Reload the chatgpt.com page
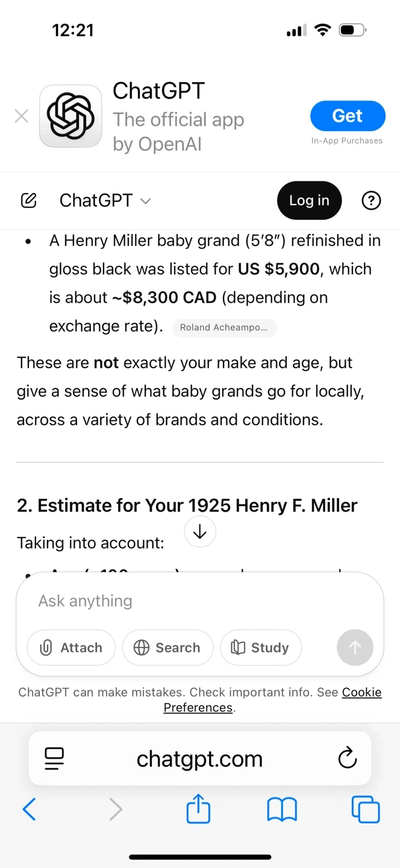Viewport: 400px width, 868px height. pos(348,758)
